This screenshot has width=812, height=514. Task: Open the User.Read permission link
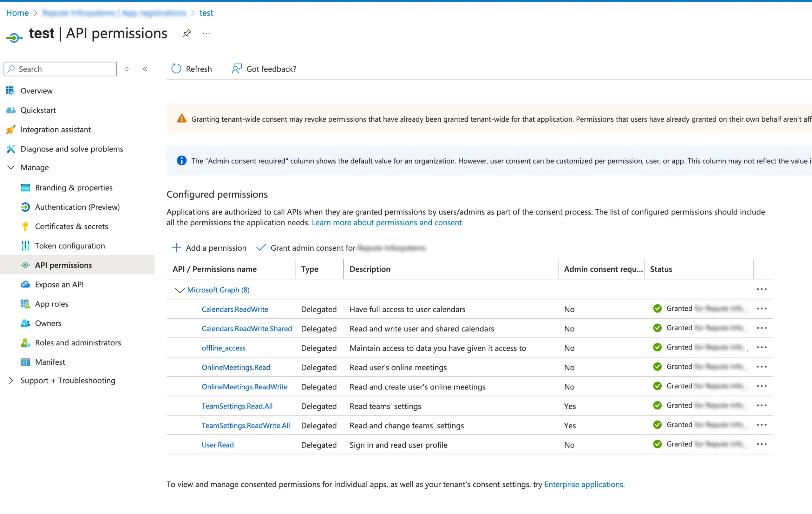click(x=218, y=445)
